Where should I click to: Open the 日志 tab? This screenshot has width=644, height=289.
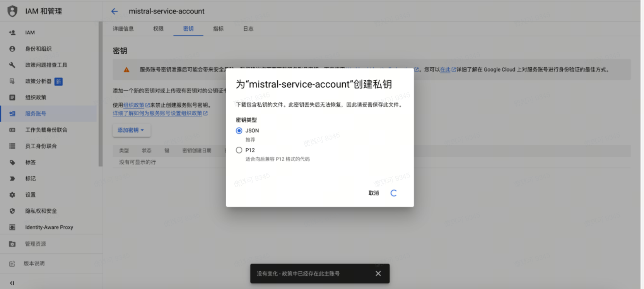point(248,29)
